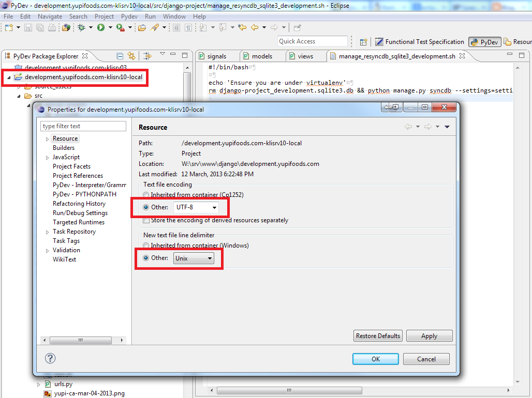Click the New wizard toolbar icon

pos(9,27)
